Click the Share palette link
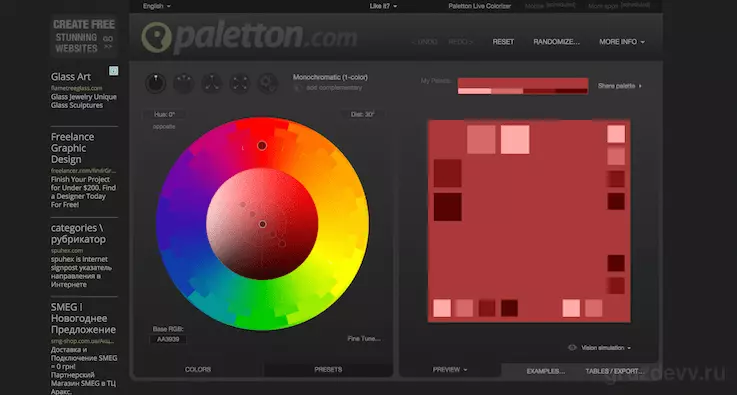 click(619, 86)
